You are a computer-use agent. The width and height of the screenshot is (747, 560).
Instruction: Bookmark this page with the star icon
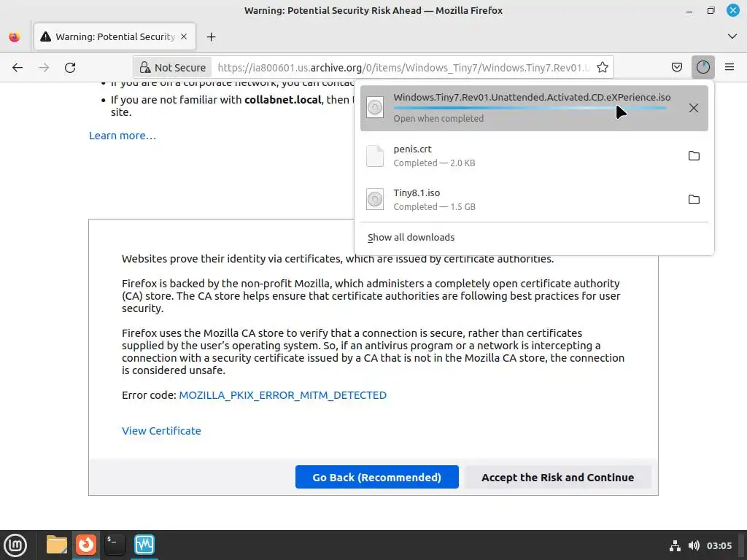[603, 68]
